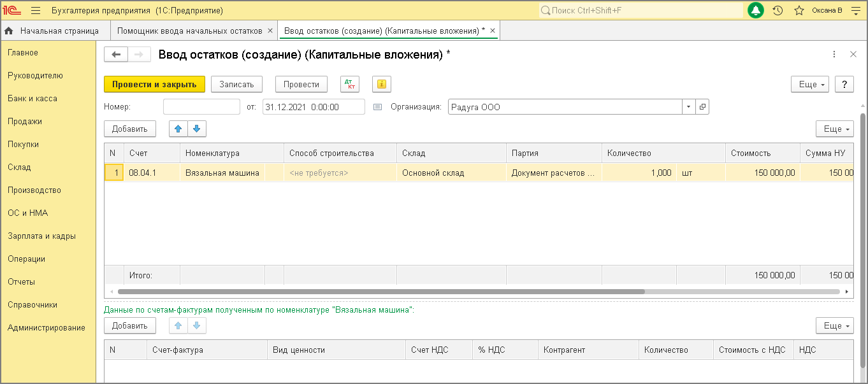This screenshot has width=868, height=384.
Task: Open the history clock icon
Action: pos(778,11)
